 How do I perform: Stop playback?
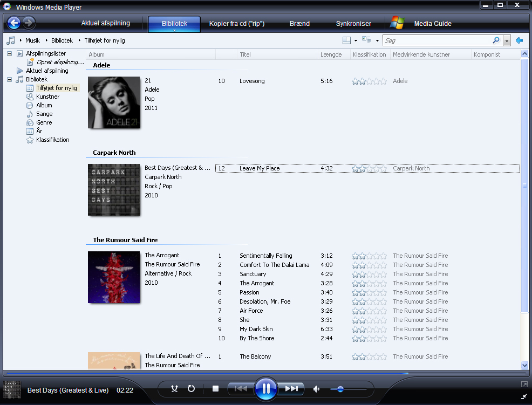click(x=215, y=389)
